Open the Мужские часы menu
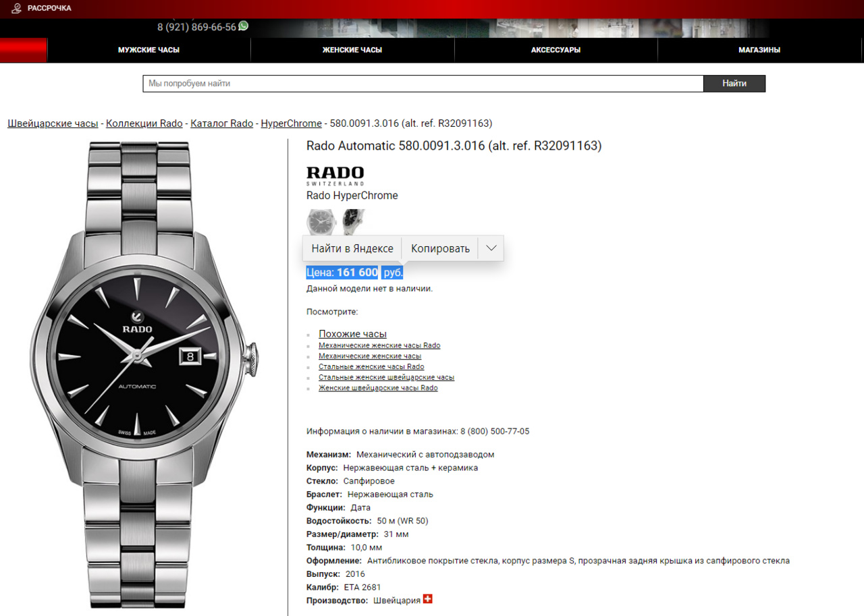Viewport: 864px width, 616px height. pyautogui.click(x=149, y=50)
